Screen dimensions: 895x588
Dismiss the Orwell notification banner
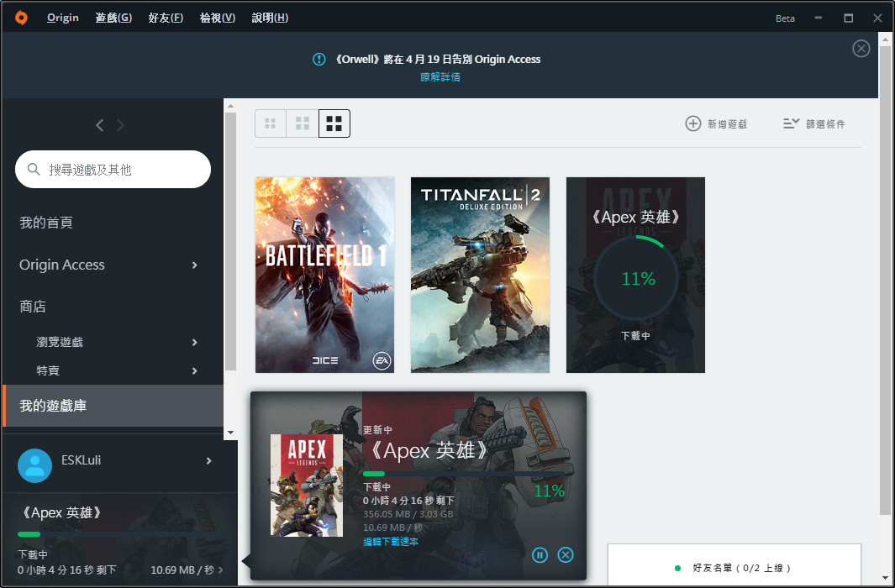[861, 49]
